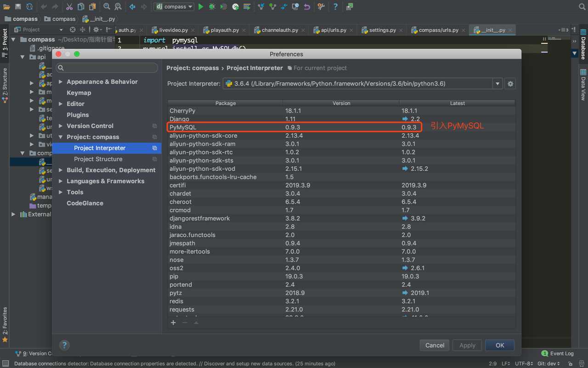
Task: Expand the Tools settings section
Action: [x=61, y=192]
